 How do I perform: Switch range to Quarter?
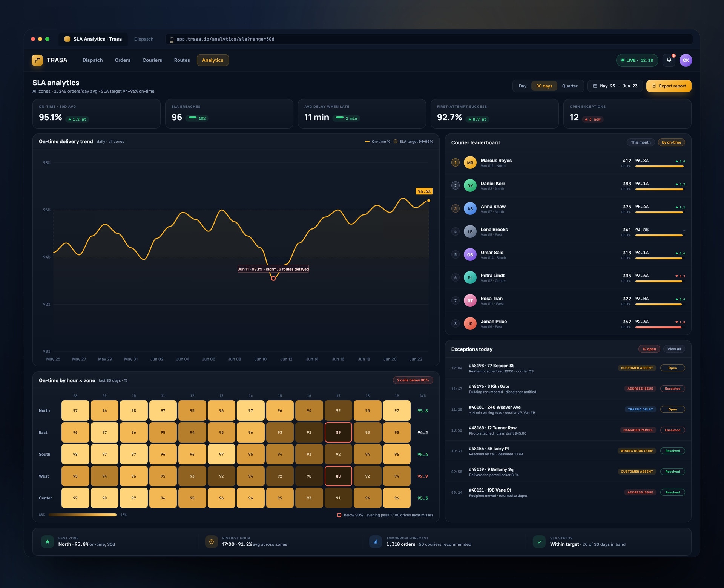coord(569,86)
